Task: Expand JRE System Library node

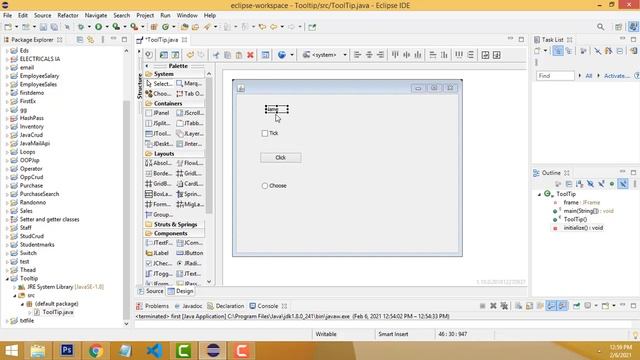Action: (15, 287)
